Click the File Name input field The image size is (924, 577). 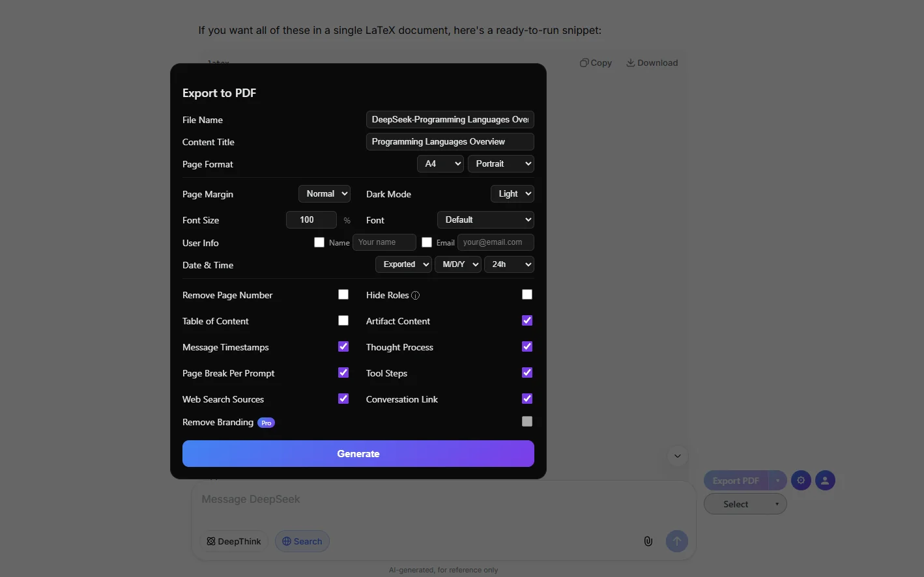pos(450,119)
